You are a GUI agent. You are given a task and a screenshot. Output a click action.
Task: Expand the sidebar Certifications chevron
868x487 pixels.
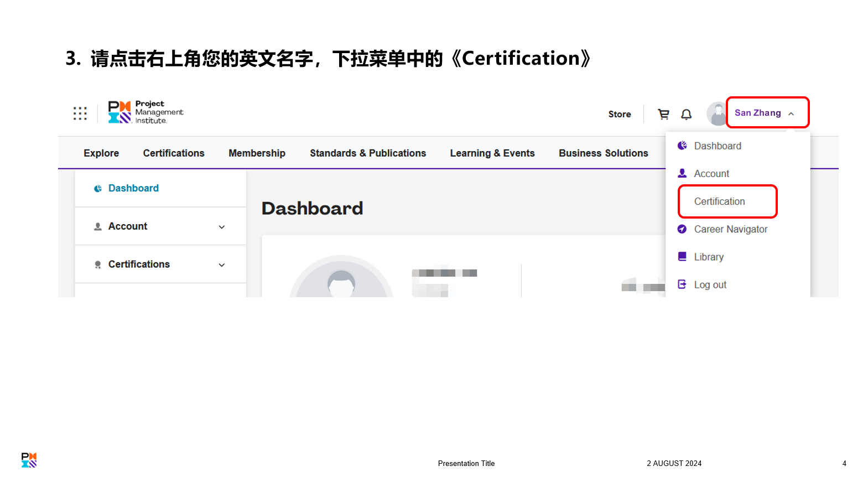point(222,265)
